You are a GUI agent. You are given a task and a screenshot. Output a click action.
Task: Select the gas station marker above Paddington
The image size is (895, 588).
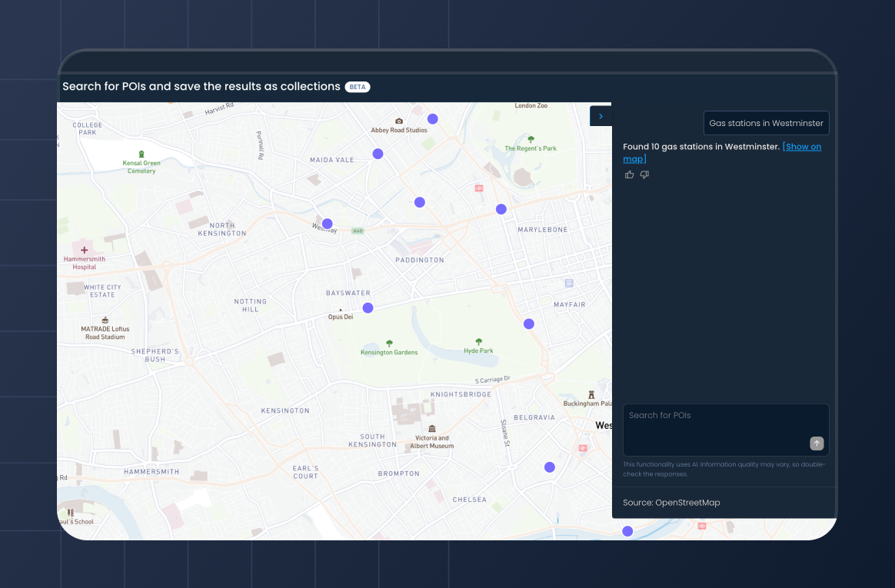[x=420, y=202]
